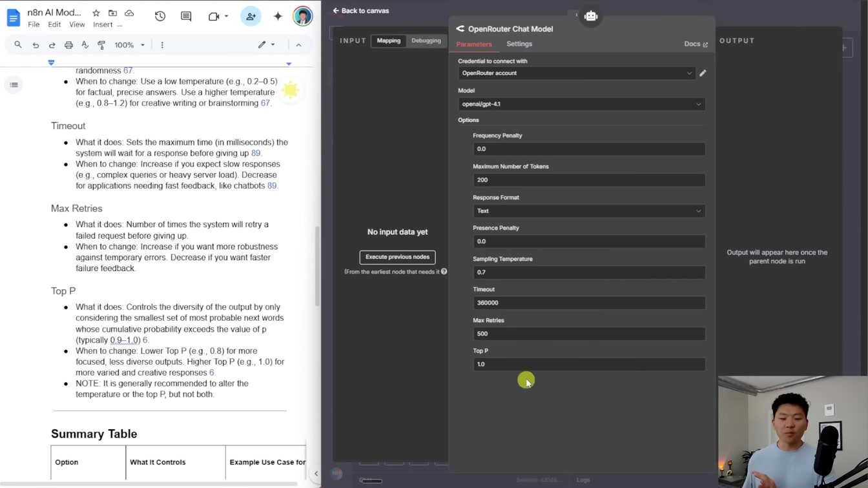Open version history clock icon

(x=160, y=16)
